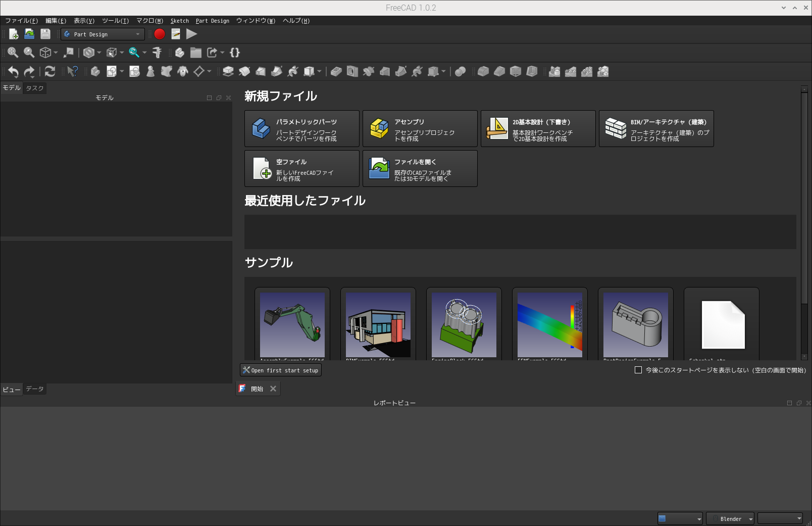Image resolution: width=812 pixels, height=526 pixels.
Task: Redo the action with the arrow icon
Action: pyautogui.click(x=29, y=72)
